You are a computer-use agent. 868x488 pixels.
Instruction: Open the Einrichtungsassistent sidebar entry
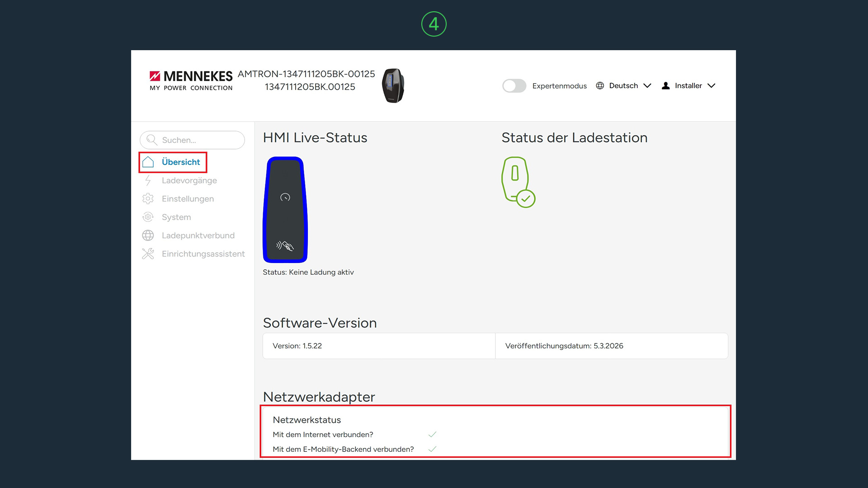203,254
